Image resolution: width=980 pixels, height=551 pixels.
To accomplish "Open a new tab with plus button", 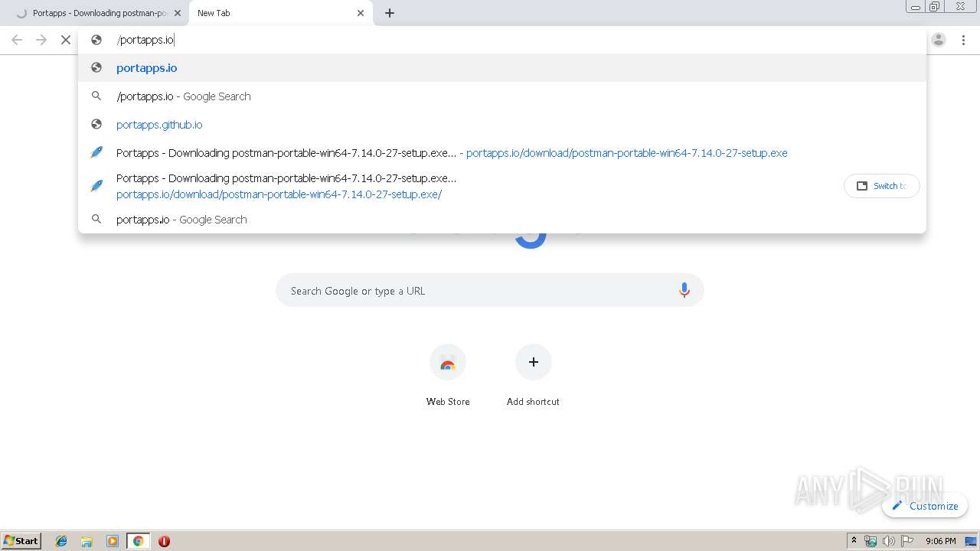I will 390,13.
